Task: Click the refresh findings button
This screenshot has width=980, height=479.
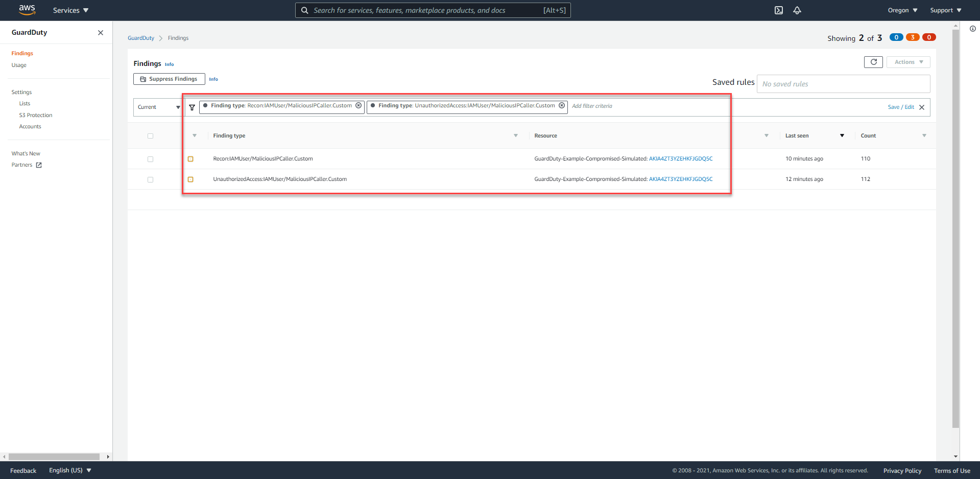Action: tap(873, 62)
